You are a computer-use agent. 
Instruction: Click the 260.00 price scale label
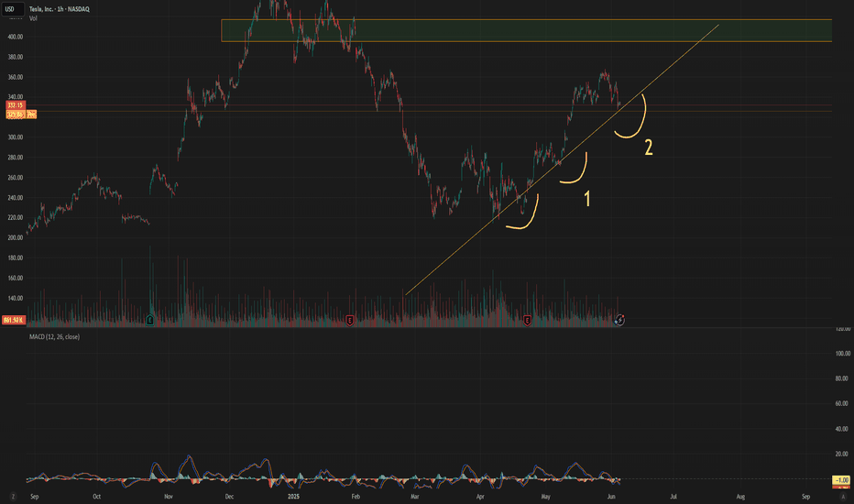pyautogui.click(x=16, y=178)
